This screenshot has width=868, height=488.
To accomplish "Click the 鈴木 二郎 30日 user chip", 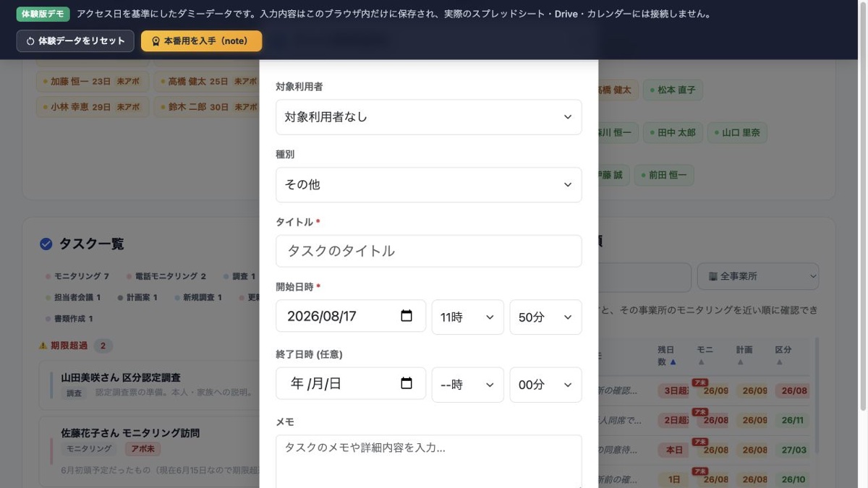I will (207, 107).
